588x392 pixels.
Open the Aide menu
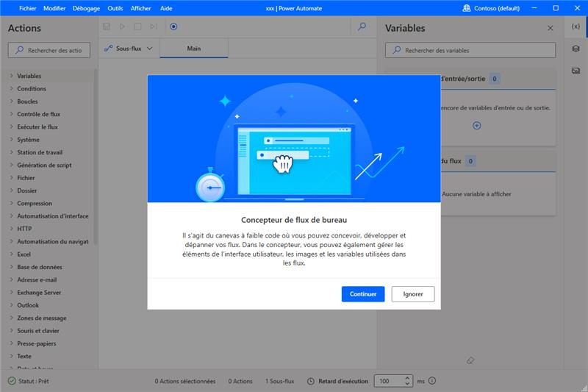tap(166, 8)
